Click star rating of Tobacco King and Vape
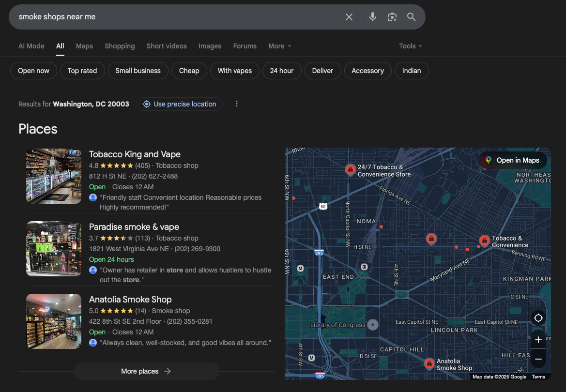The height and width of the screenshot is (392, 566). point(117,166)
